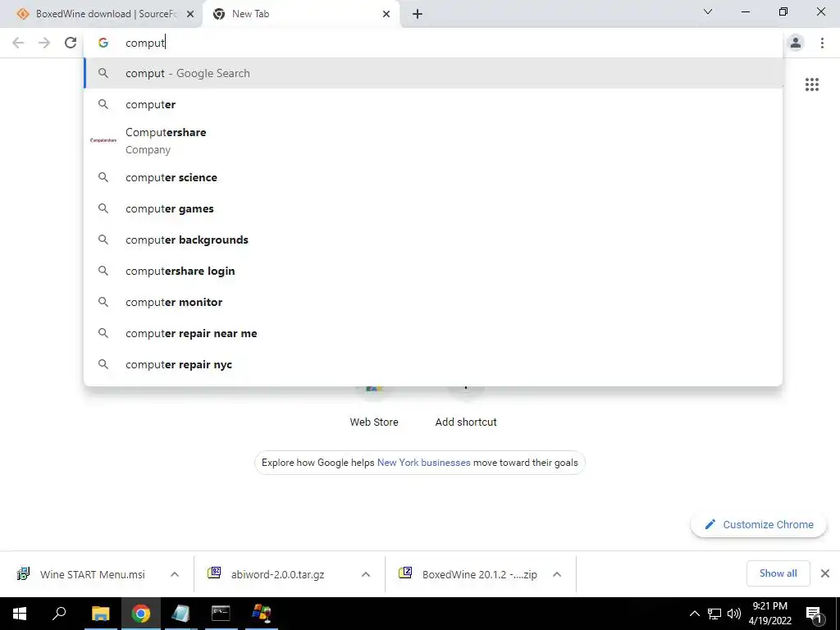Select the New Tab tab
Screen dimensions: 840x630
click(x=301, y=14)
